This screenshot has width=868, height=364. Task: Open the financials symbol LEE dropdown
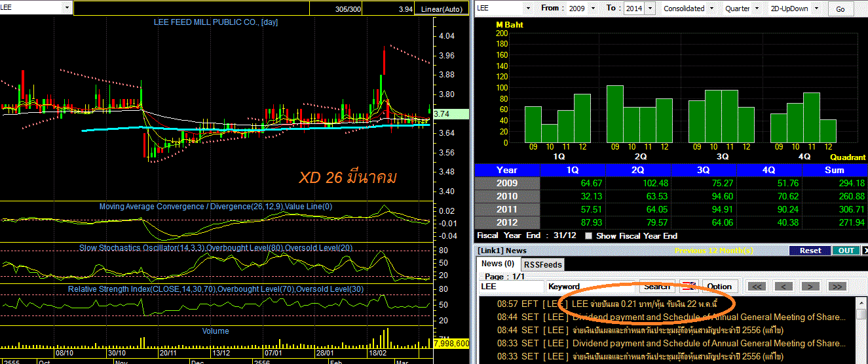pos(528,8)
